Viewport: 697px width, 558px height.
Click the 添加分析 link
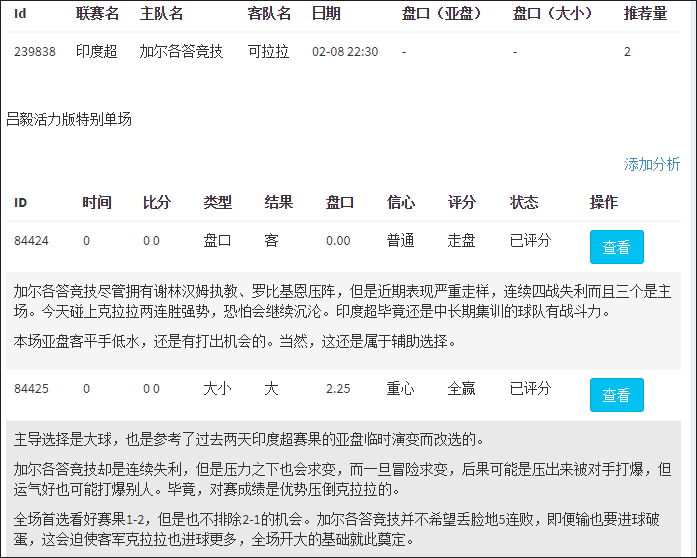pyautogui.click(x=652, y=164)
